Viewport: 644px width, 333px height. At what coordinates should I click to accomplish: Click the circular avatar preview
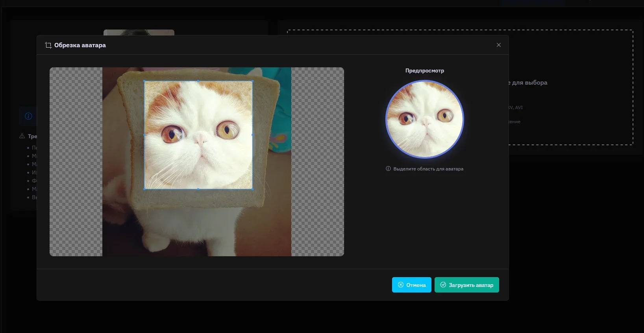(x=424, y=119)
